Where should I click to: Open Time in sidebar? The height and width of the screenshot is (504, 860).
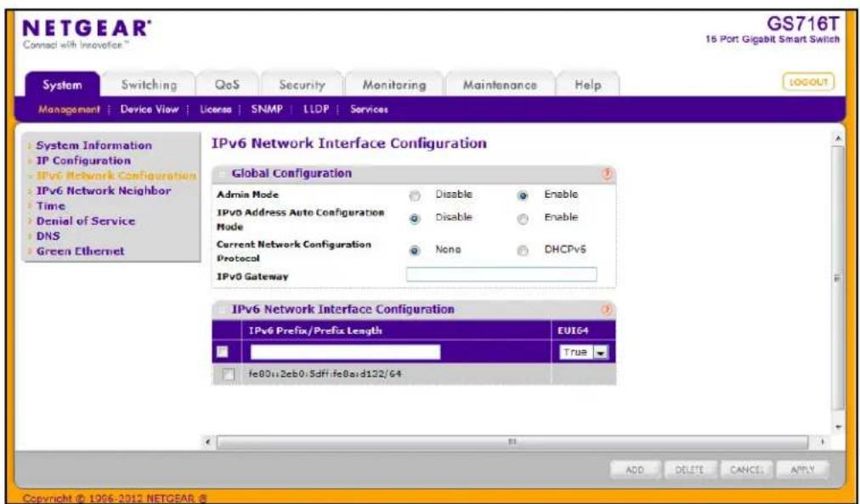click(x=50, y=207)
